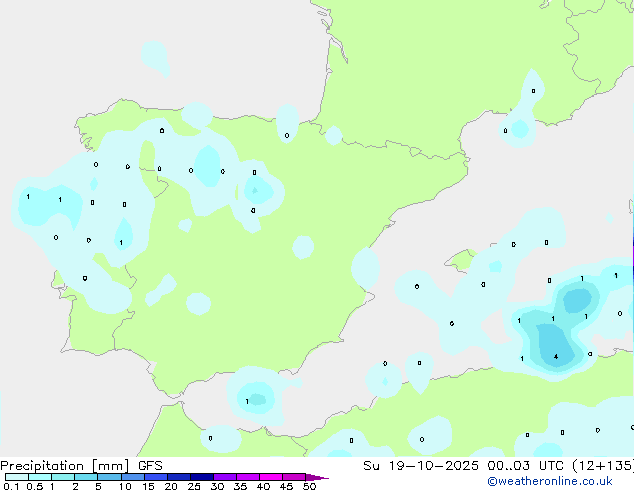Click the 35–40 mm legend swatch
This screenshot has height=490, width=634.
pos(247,477)
